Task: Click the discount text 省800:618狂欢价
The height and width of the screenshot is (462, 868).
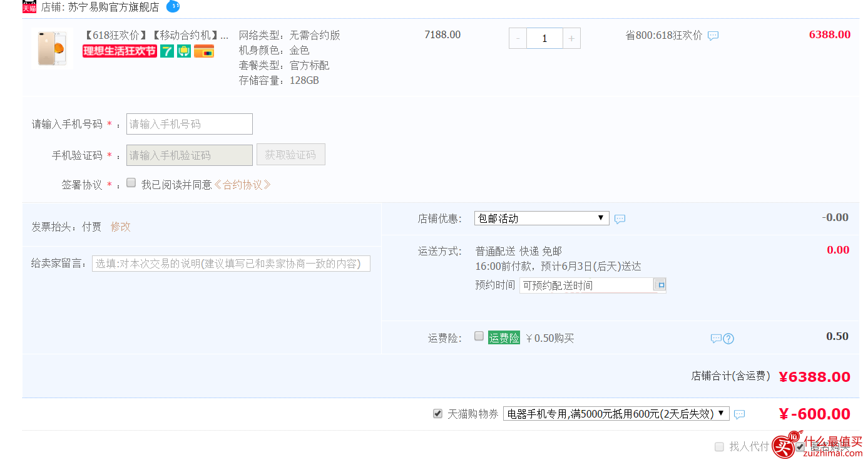Action: point(664,36)
